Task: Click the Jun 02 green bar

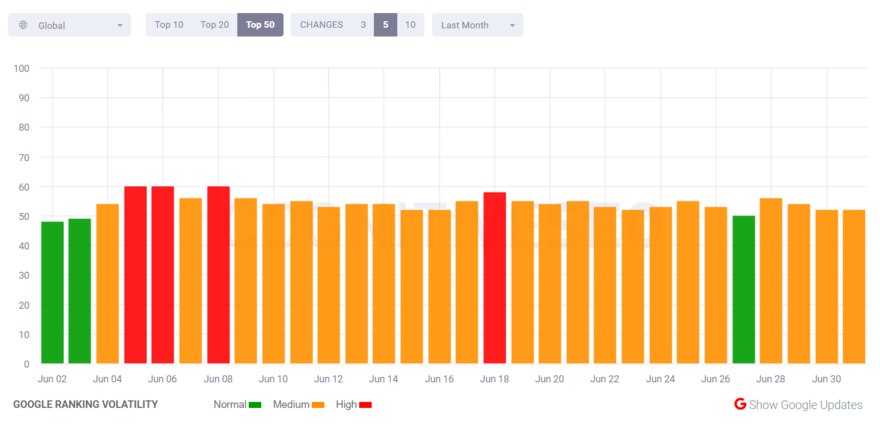Action: (52, 292)
